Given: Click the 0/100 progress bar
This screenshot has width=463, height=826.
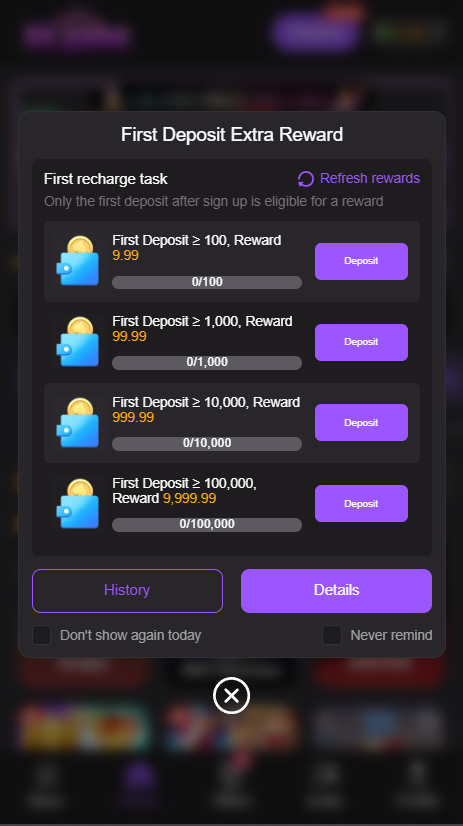Looking at the screenshot, I should pyautogui.click(x=207, y=282).
